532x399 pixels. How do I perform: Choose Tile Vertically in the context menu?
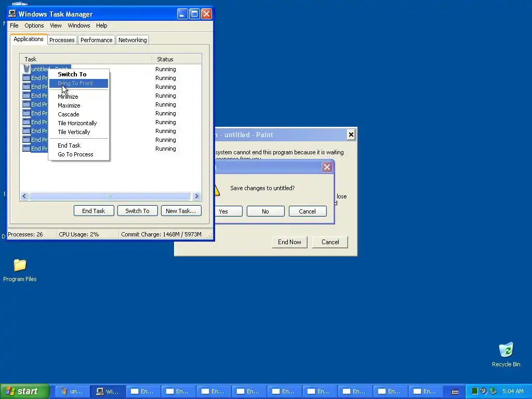click(x=79, y=132)
